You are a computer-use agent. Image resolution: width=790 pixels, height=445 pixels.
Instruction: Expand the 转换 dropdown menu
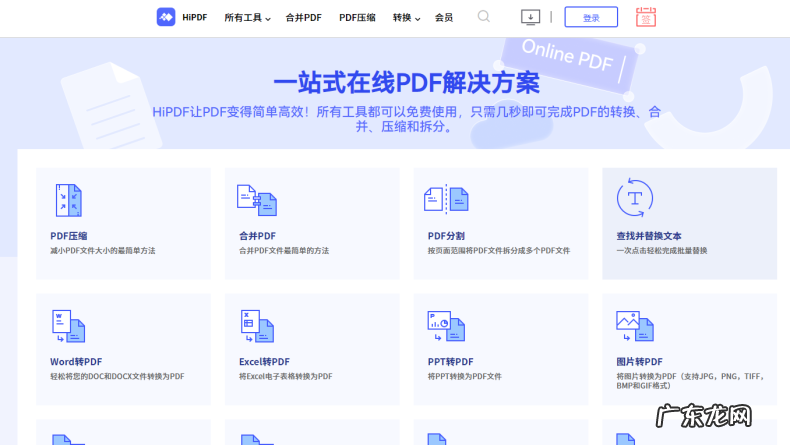click(406, 18)
